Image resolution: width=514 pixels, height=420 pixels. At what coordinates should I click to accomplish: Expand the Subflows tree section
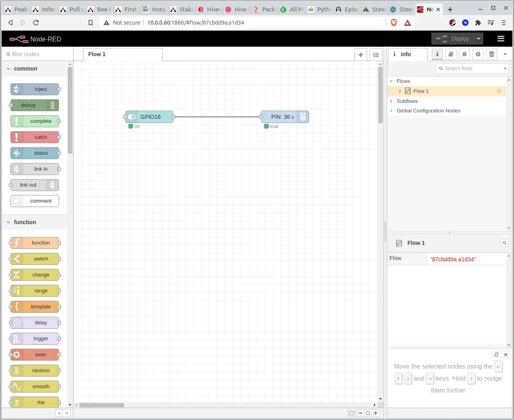click(391, 101)
